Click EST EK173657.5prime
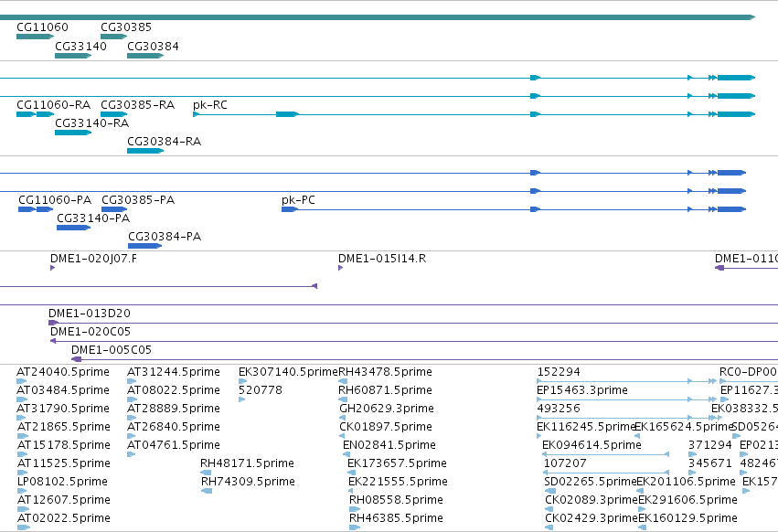 pyautogui.click(x=397, y=463)
